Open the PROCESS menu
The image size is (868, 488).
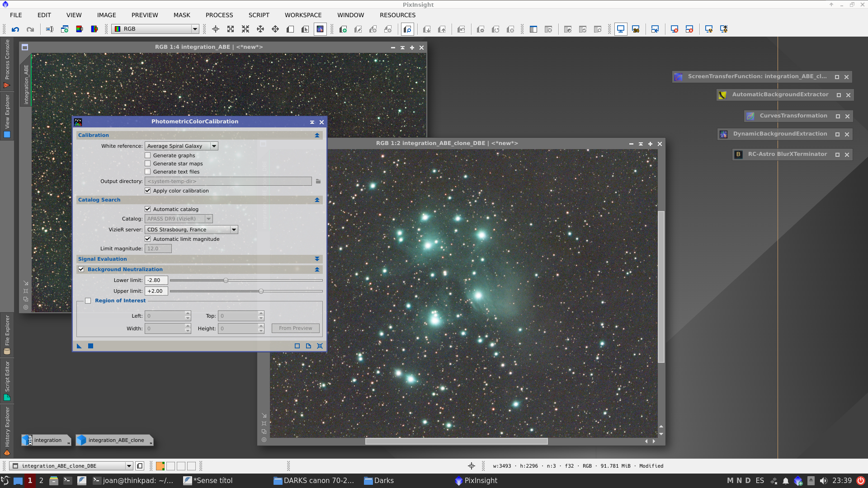(219, 15)
